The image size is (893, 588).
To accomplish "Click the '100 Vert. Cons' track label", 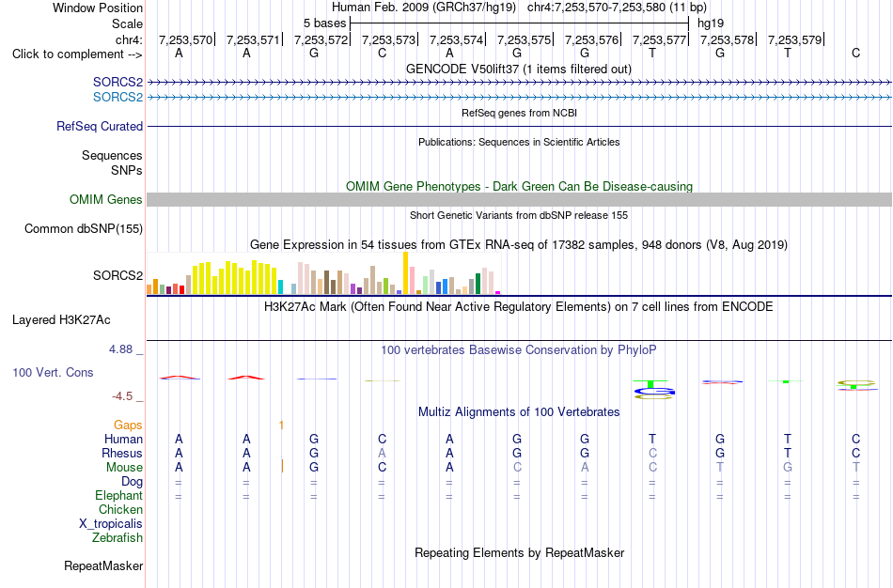I will 53,372.
